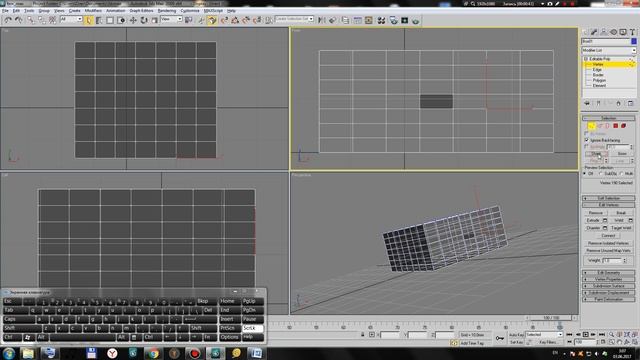Toggle ScrLk on the on-screen keyboard
This screenshot has width=640, height=360.
253,328
